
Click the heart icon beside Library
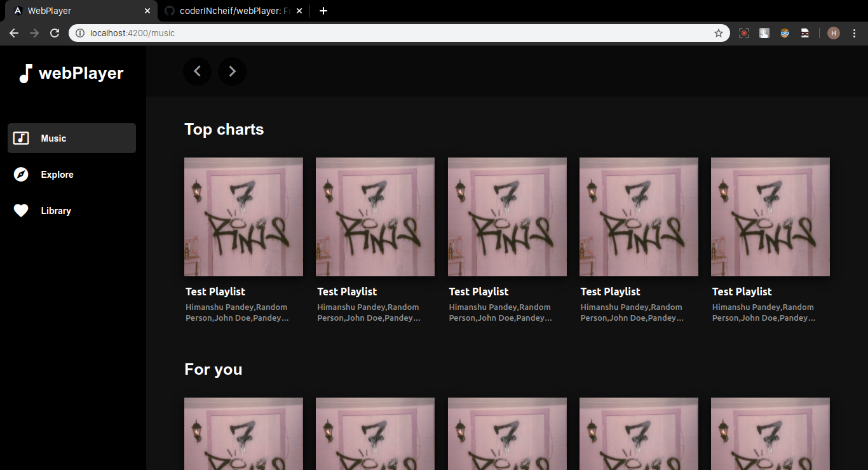21,211
